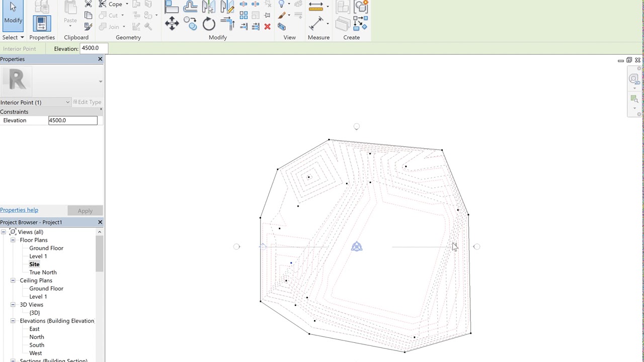The image size is (644, 362).
Task: Select the Copy tool in Modify panel
Action: pyautogui.click(x=190, y=23)
